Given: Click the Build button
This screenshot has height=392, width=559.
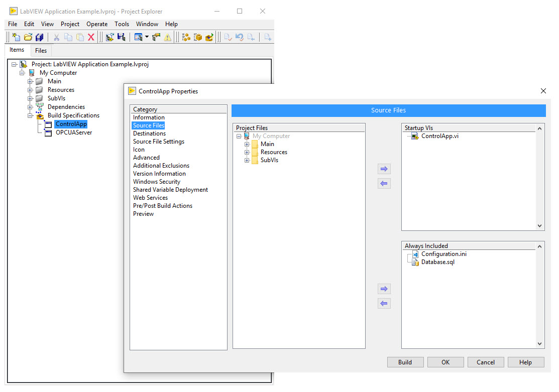Looking at the screenshot, I should coord(405,362).
